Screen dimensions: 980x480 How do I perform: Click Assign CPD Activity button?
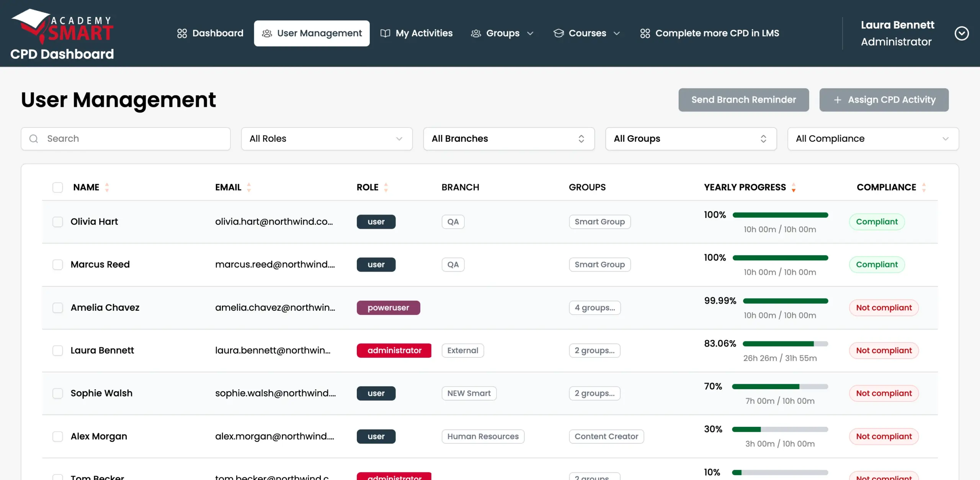point(884,100)
